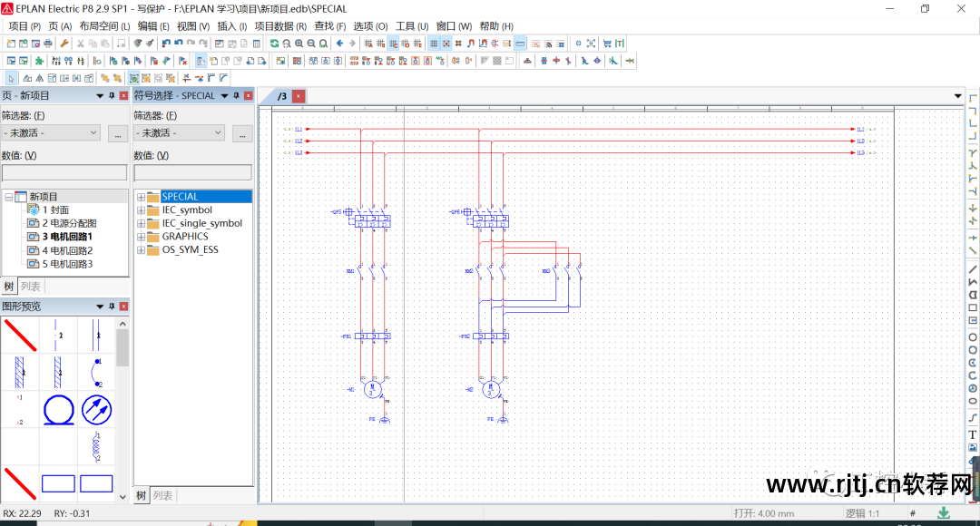Image resolution: width=980 pixels, height=526 pixels.
Task: Click the red horseshoe magnet icon
Action: click(471, 44)
